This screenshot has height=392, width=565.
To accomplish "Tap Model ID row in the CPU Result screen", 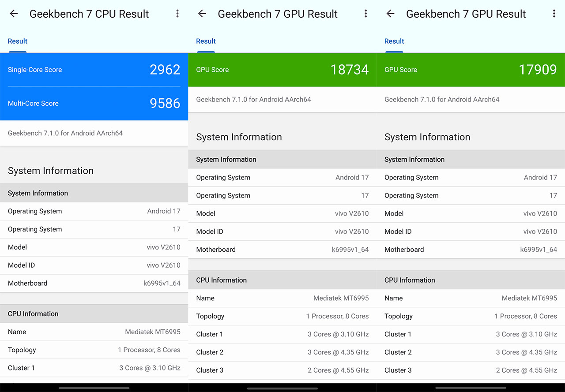I will click(94, 265).
